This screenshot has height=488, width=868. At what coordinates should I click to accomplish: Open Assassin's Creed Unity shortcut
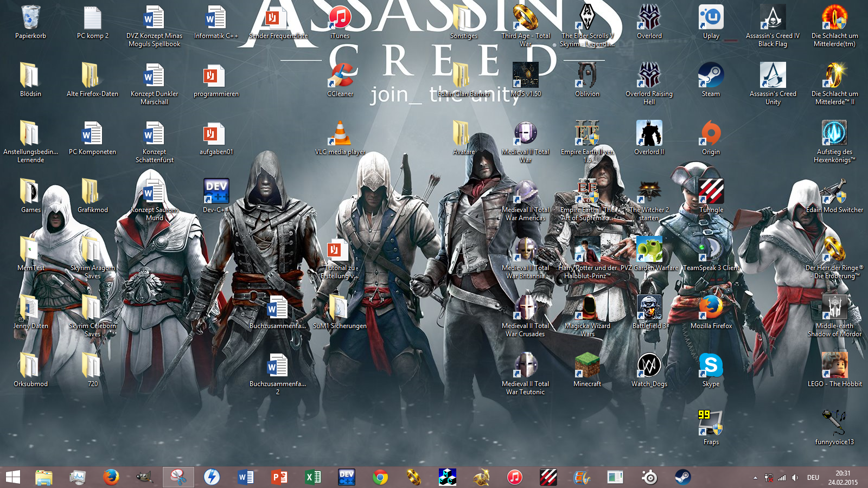[x=773, y=75]
